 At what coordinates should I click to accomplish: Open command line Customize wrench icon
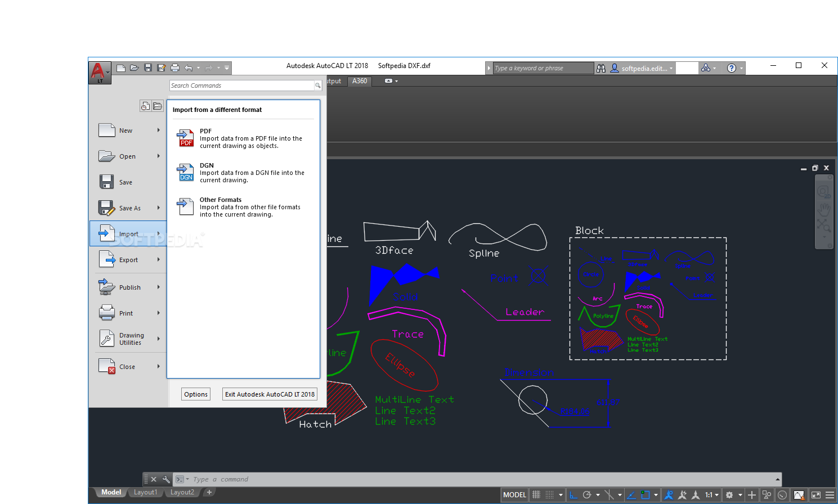click(x=166, y=479)
